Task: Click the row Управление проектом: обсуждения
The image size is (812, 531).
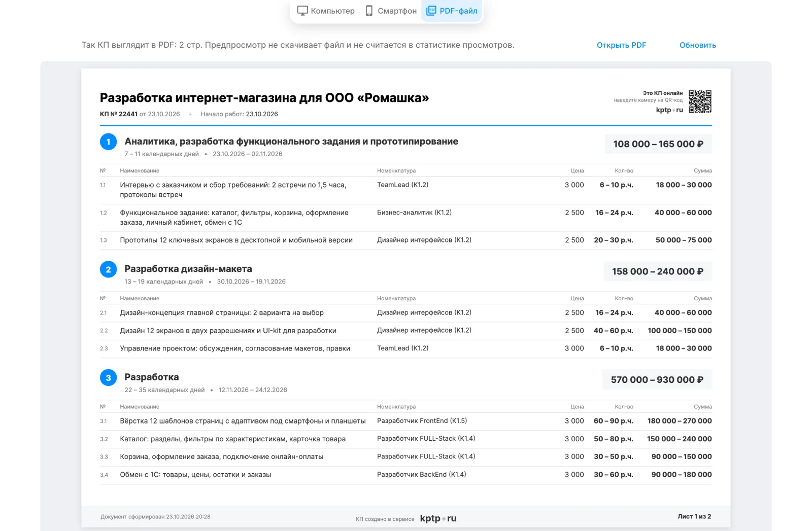Action: tap(406, 348)
